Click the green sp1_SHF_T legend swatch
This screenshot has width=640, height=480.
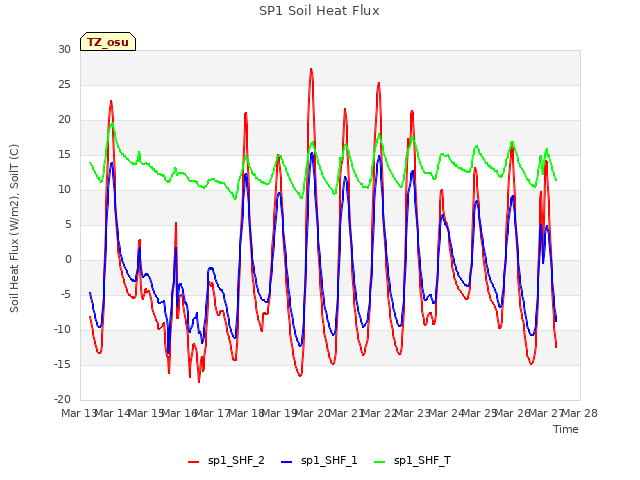point(380,462)
